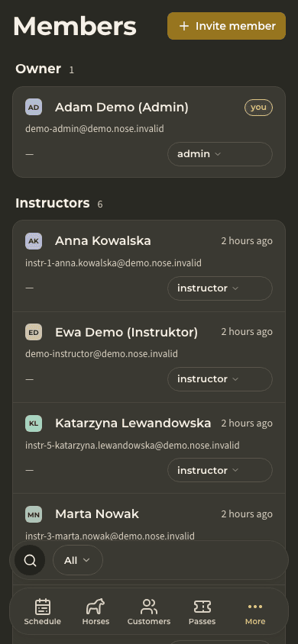Click the ED avatar for Ewa Demo
Viewport: 298px width, 644px height.
tap(34, 332)
